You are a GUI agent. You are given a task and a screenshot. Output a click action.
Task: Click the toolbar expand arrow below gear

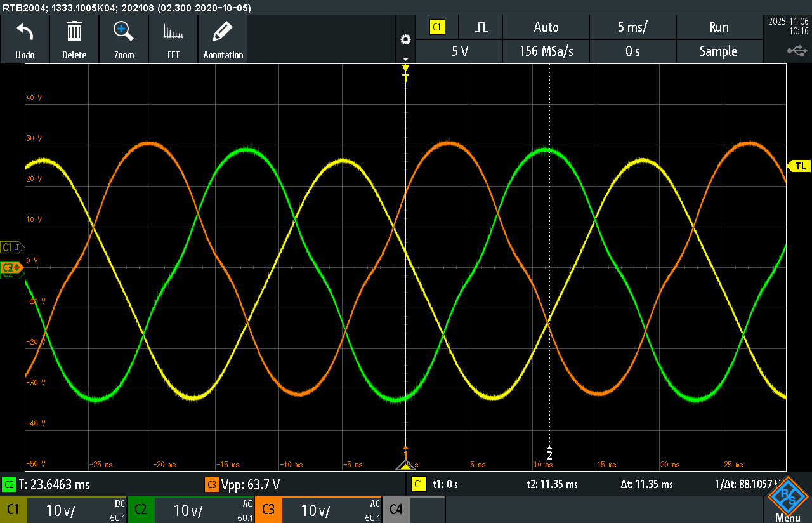[405, 59]
